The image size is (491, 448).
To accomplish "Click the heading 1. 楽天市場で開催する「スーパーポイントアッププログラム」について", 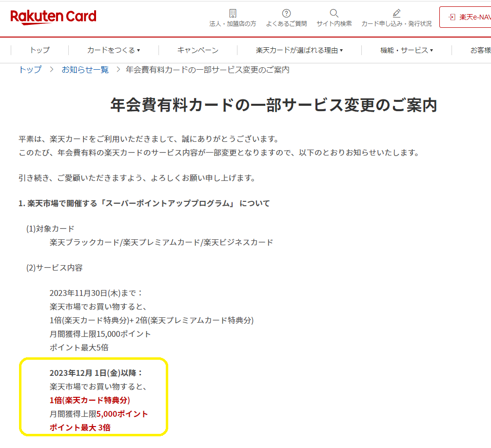I will pyautogui.click(x=144, y=203).
